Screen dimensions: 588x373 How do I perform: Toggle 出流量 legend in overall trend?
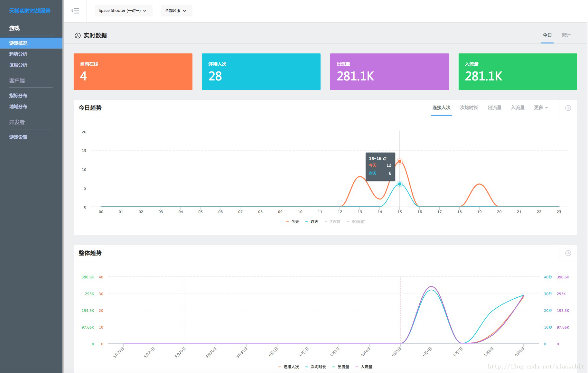click(x=341, y=367)
